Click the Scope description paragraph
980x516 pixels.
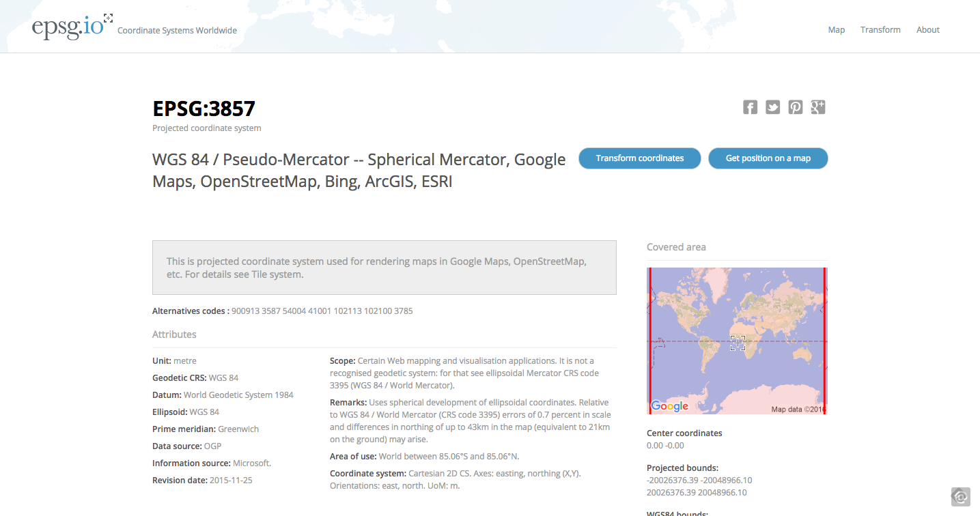[464, 373]
